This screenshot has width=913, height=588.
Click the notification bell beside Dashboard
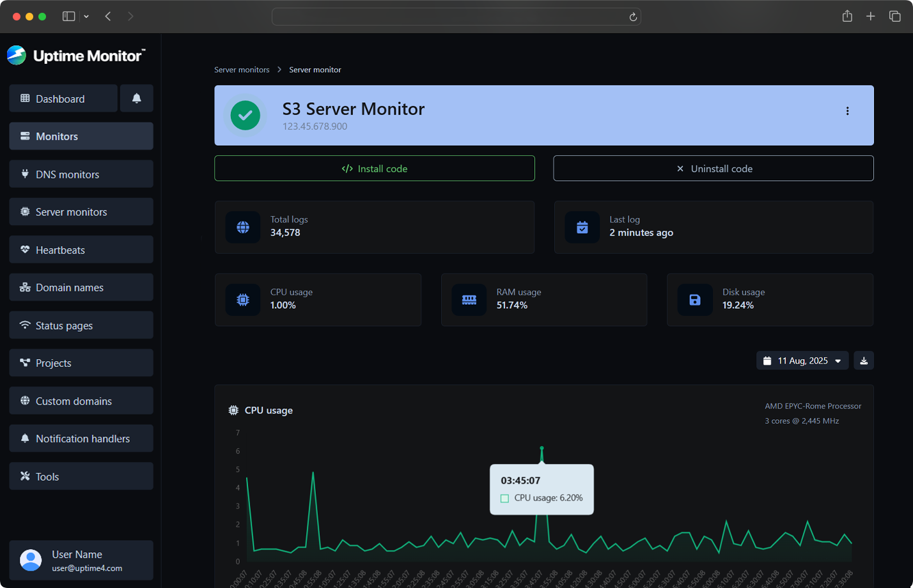click(x=136, y=98)
